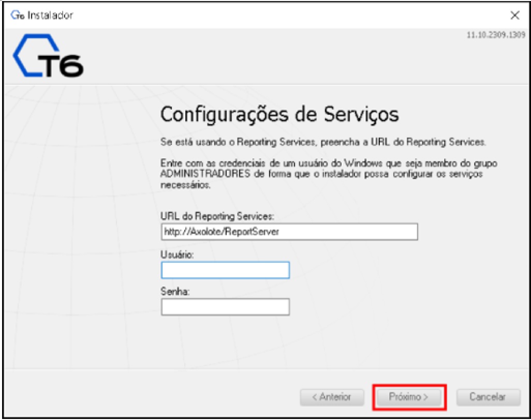
Task: Click the sentence starting "Se está usando o Reporting"
Action: [323, 142]
